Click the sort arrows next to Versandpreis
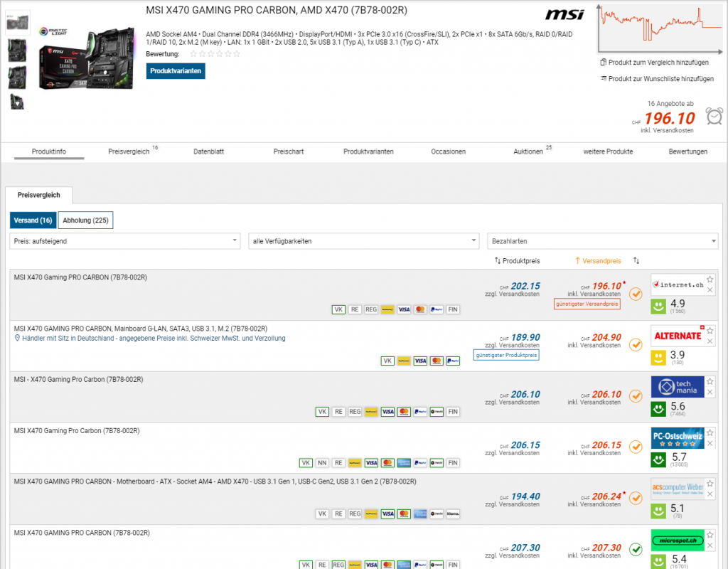The height and width of the screenshot is (569, 728). pyautogui.click(x=636, y=261)
